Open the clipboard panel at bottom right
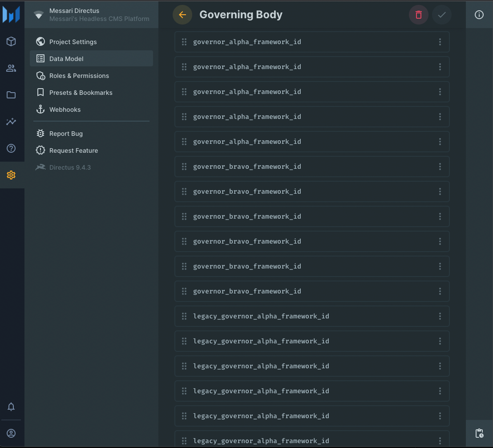Viewport: 493px width, 448px height. (x=479, y=433)
